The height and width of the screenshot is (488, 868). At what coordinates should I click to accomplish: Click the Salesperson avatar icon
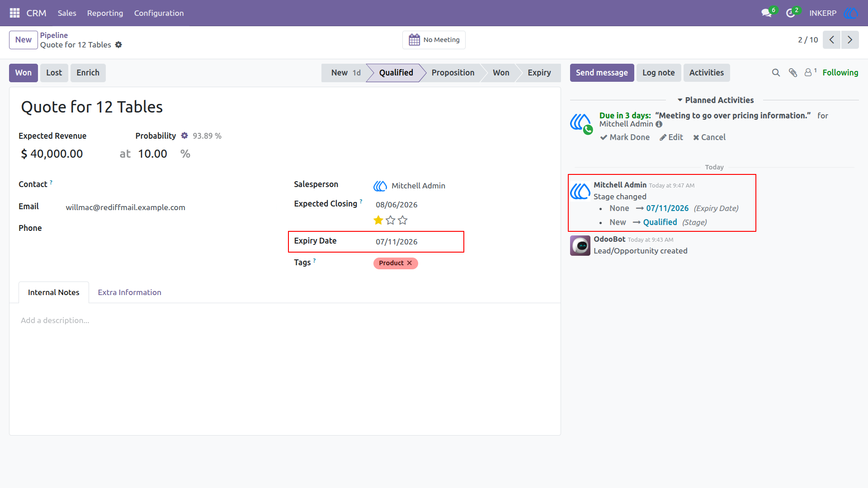pyautogui.click(x=380, y=186)
